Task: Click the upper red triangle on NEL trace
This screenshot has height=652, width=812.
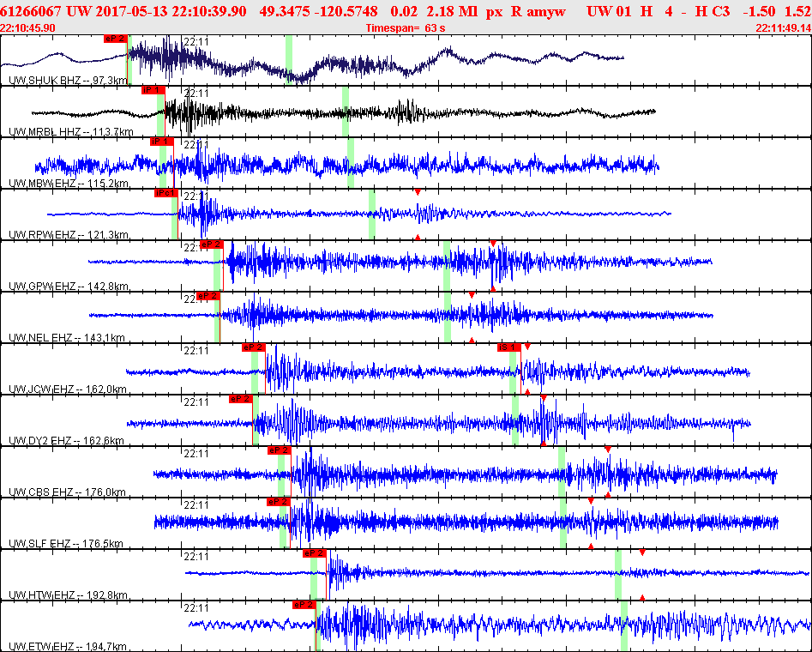Action: 472,295
